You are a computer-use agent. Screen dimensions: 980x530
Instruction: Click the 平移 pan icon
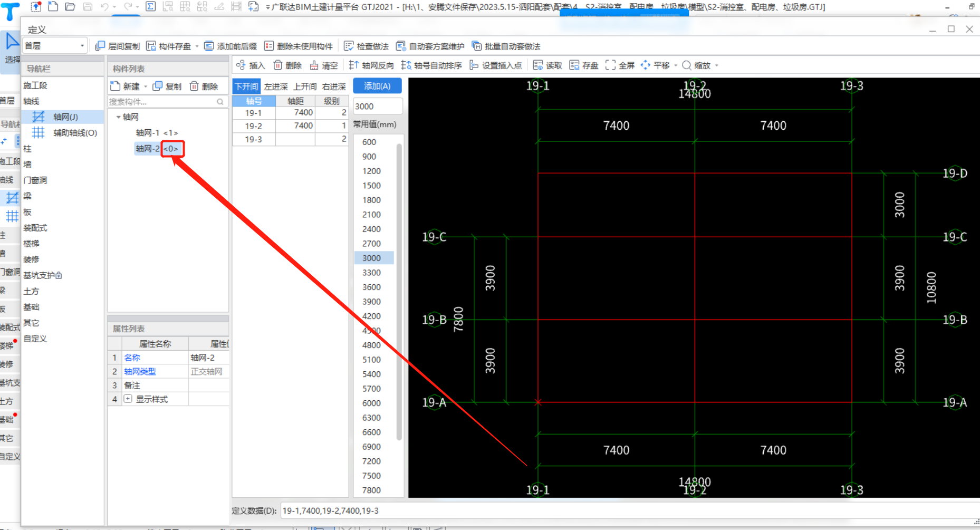coord(646,65)
